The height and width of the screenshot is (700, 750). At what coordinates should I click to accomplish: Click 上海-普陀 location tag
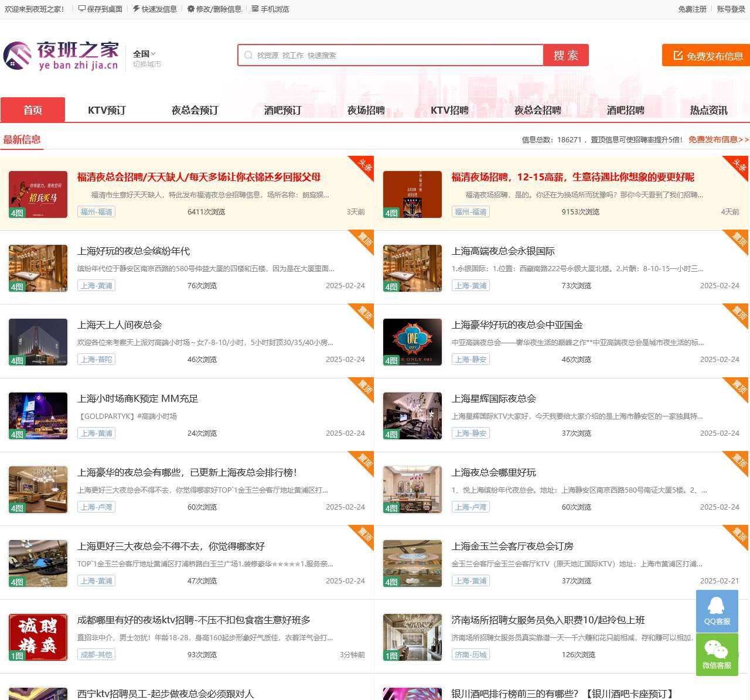click(x=96, y=360)
